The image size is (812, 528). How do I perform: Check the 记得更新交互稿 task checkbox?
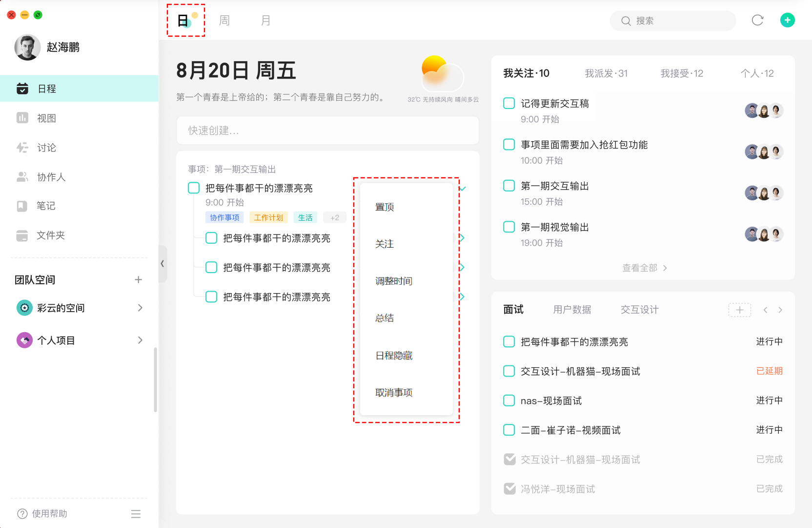pos(509,103)
